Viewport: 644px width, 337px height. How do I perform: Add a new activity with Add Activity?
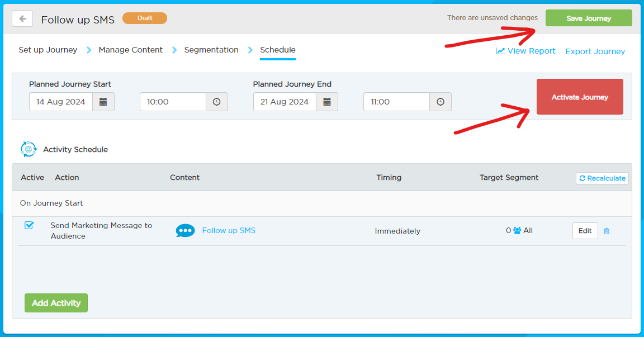(56, 303)
